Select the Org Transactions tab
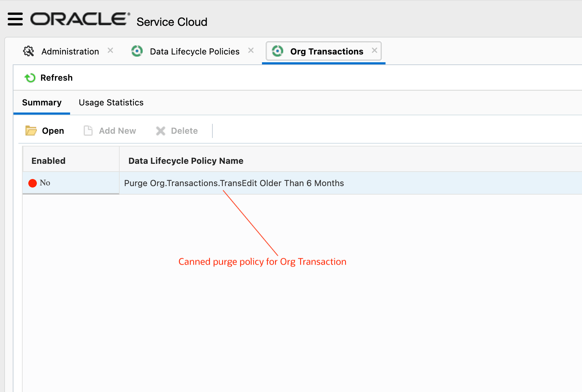The height and width of the screenshot is (392, 582). [327, 52]
